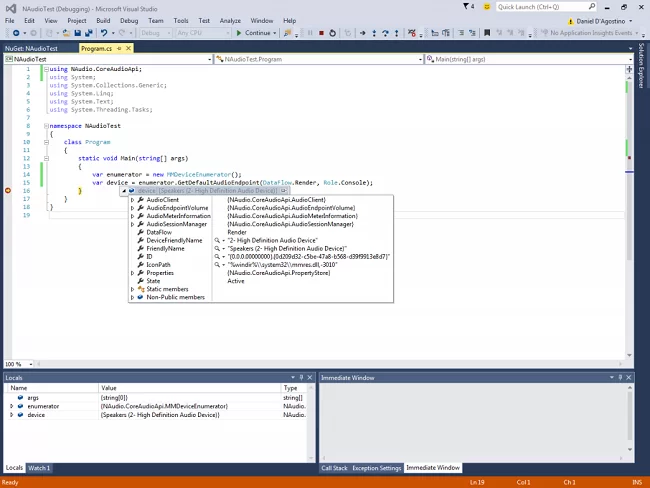Click the magnifier icon next to ID value

pos(218,256)
